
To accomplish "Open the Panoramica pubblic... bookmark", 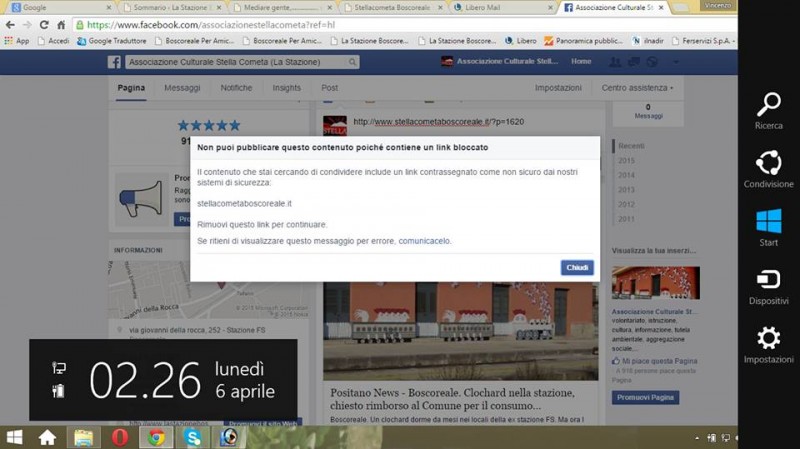I will (x=584, y=40).
